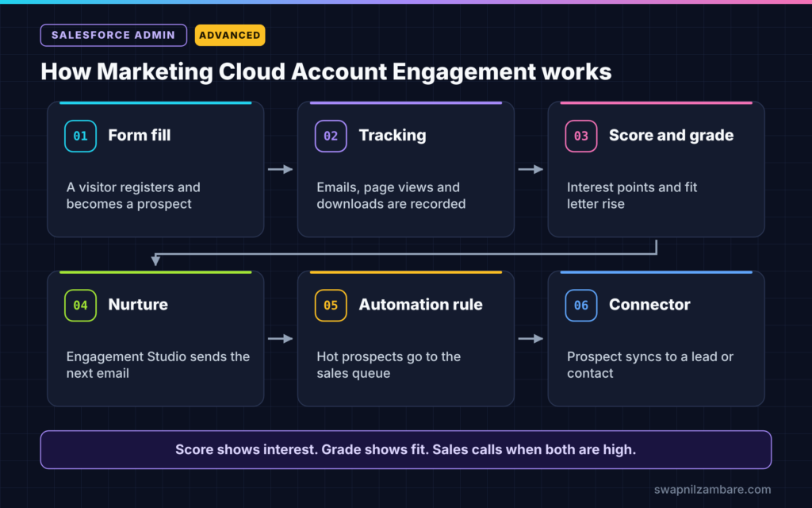Click the SALESFORCE ADMIN badge
Image resolution: width=812 pixels, height=508 pixels.
click(x=113, y=35)
